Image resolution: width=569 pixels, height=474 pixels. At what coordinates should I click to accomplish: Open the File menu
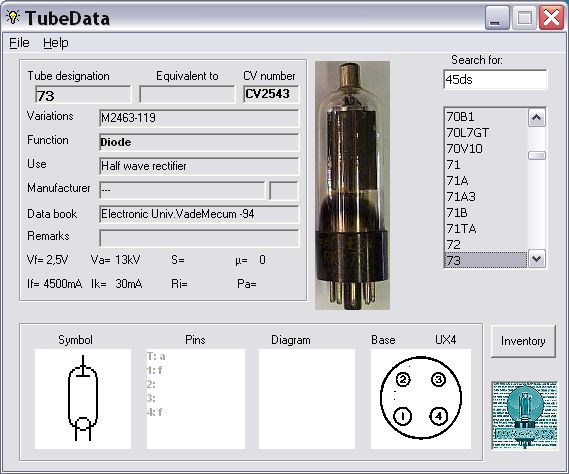pyautogui.click(x=19, y=43)
